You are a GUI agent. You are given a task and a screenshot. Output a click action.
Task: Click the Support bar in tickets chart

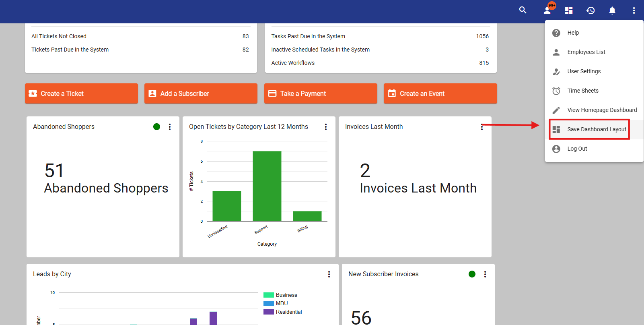[x=267, y=186]
